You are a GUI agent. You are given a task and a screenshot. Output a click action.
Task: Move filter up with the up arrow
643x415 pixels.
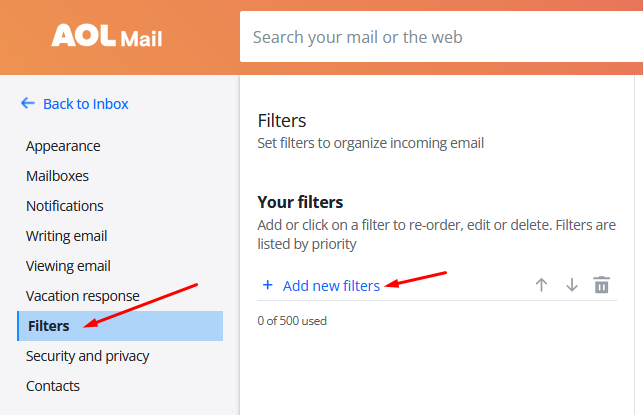[x=541, y=285]
